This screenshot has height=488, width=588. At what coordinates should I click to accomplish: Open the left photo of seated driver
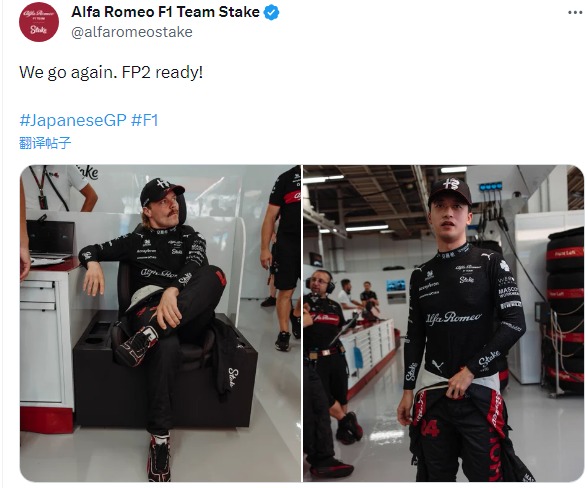160,323
